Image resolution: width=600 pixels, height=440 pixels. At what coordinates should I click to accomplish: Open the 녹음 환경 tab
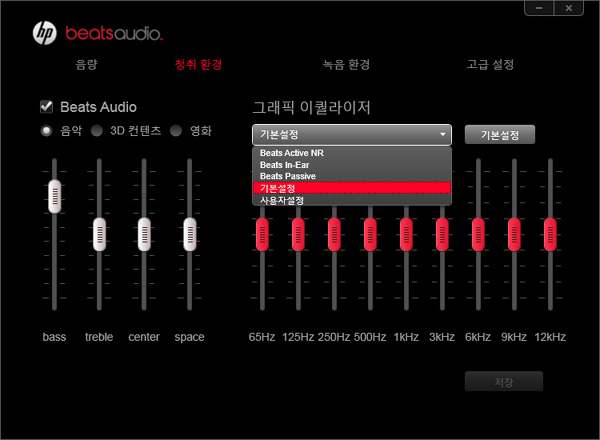coord(346,64)
